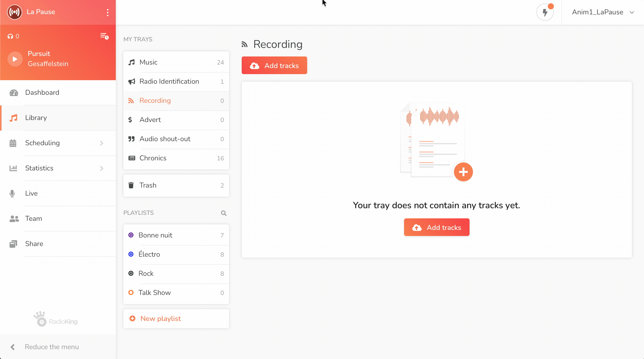This screenshot has height=359, width=644.
Task: Click the Live microphone icon
Action: pyautogui.click(x=12, y=194)
